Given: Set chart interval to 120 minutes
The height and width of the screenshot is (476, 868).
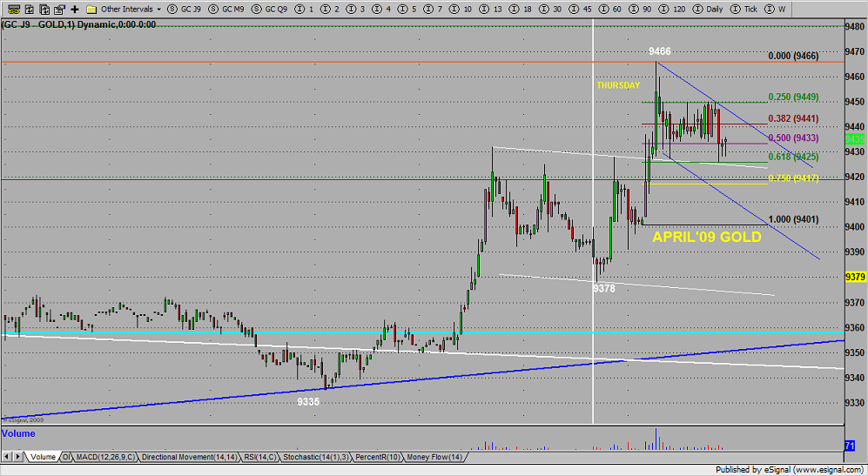Looking at the screenshot, I should tap(673, 10).
